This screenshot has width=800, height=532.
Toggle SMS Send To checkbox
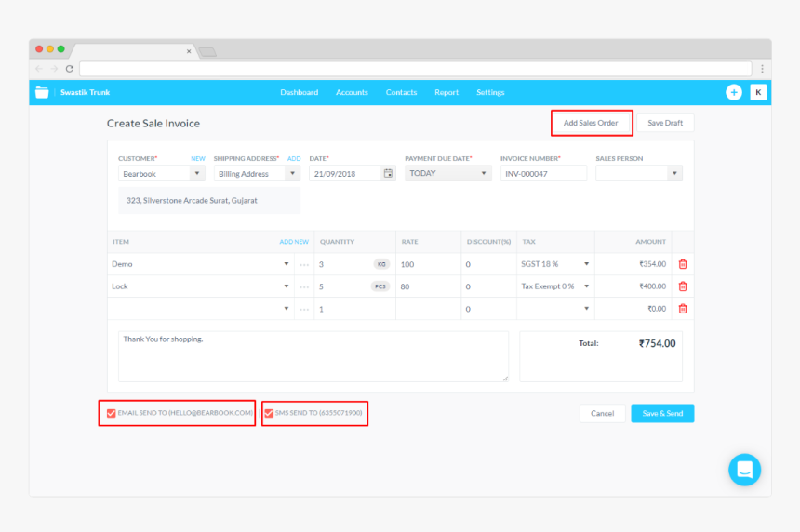coord(269,413)
